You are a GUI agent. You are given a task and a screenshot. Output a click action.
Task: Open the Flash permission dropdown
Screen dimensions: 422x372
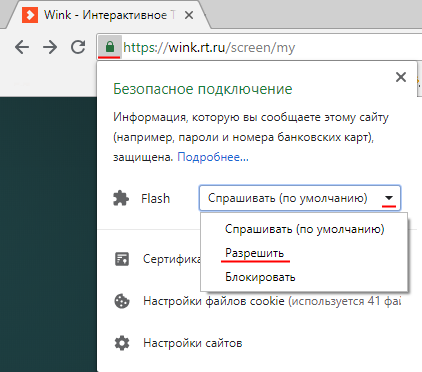tap(300, 198)
